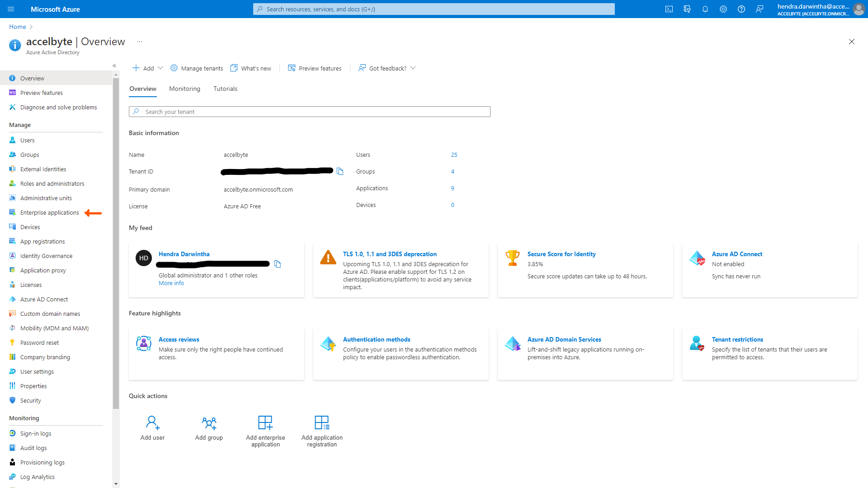This screenshot has width=868, height=488.
Task: Click the Access reviews card icon
Action: pos(144,343)
